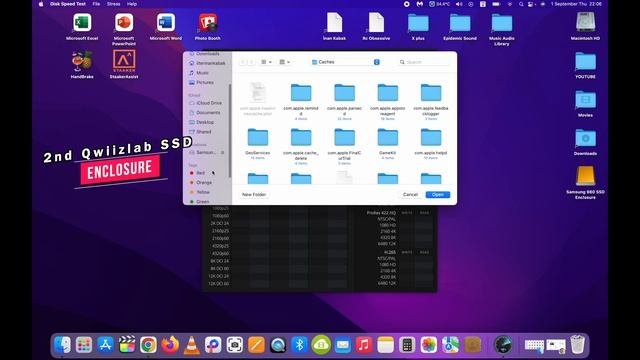Click ProRes 422 HQ in Speed Test window
Screen dimensions: 640x360
pos(381,213)
